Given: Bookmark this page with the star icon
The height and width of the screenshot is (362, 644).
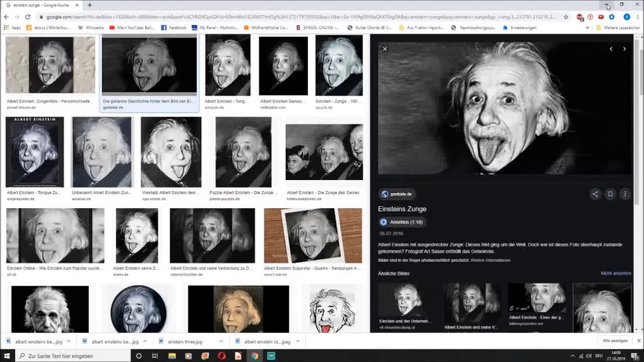Looking at the screenshot, I should (566, 17).
